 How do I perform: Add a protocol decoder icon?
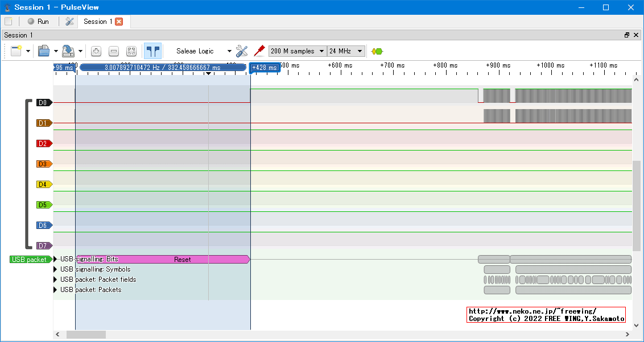tap(377, 51)
